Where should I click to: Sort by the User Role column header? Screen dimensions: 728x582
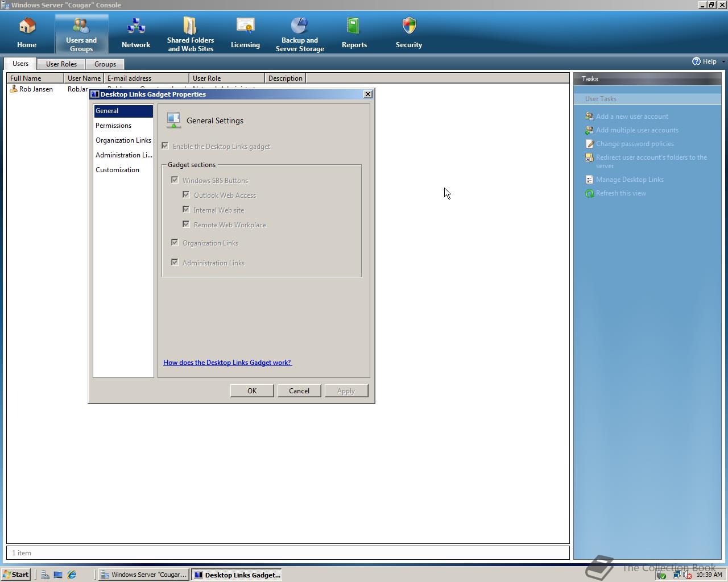tap(227, 78)
